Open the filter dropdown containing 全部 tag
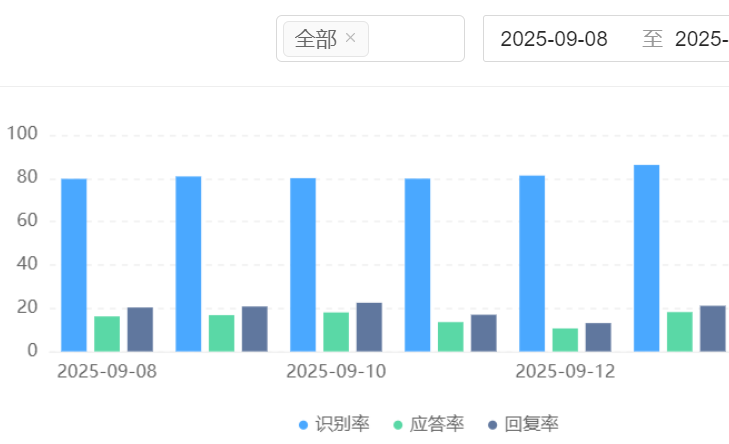 415,39
